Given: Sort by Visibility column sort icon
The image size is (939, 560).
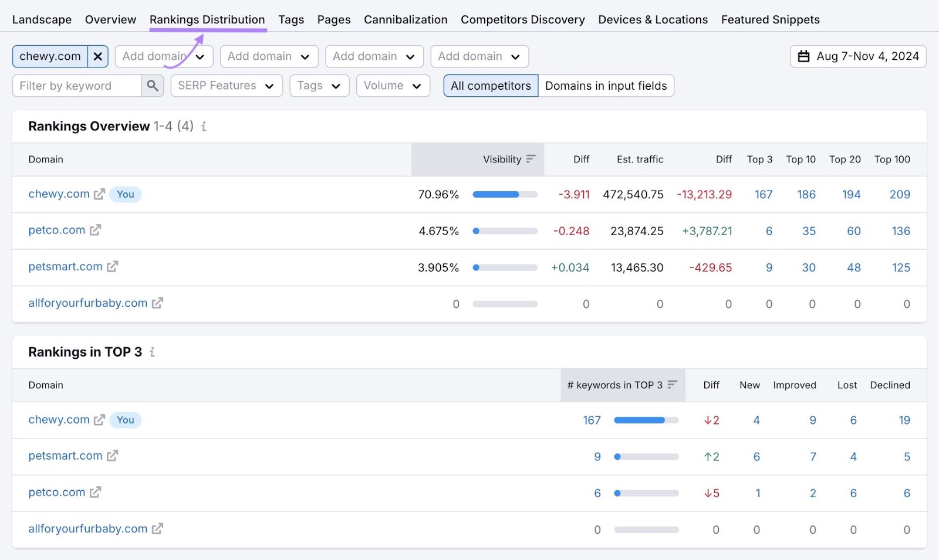Looking at the screenshot, I should 531,159.
